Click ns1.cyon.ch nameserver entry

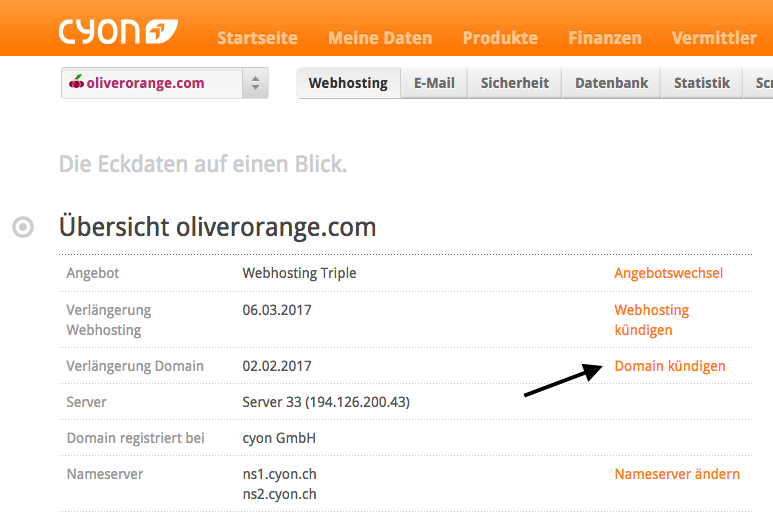[280, 474]
